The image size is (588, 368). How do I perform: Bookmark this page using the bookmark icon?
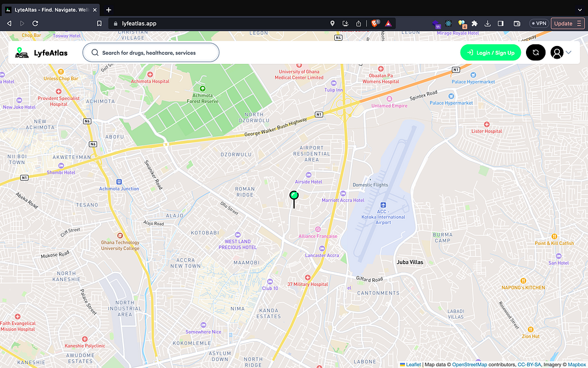pyautogui.click(x=99, y=24)
